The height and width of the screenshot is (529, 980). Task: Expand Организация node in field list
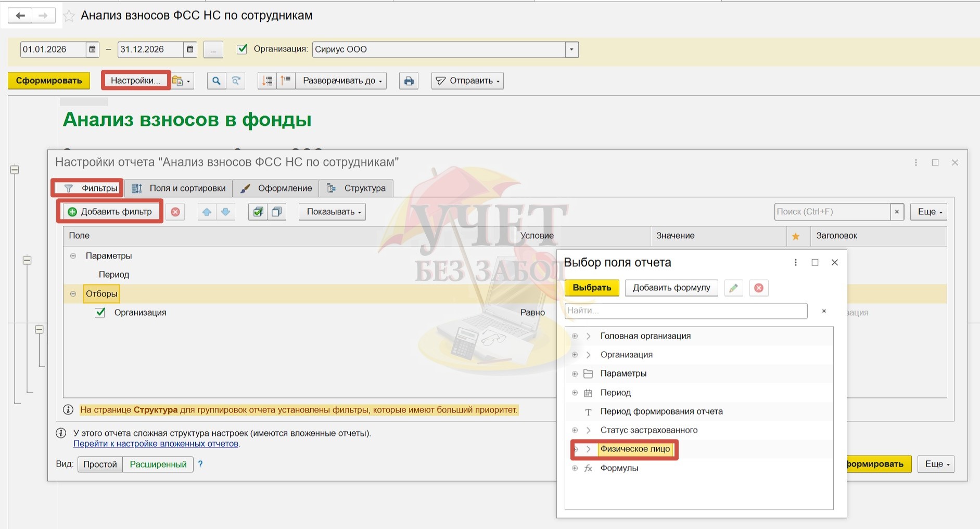(x=575, y=355)
